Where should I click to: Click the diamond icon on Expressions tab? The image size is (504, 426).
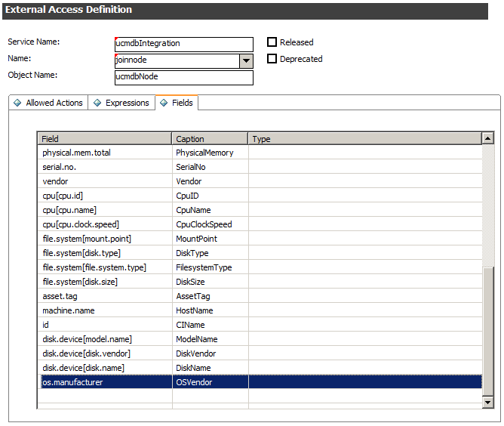click(97, 103)
